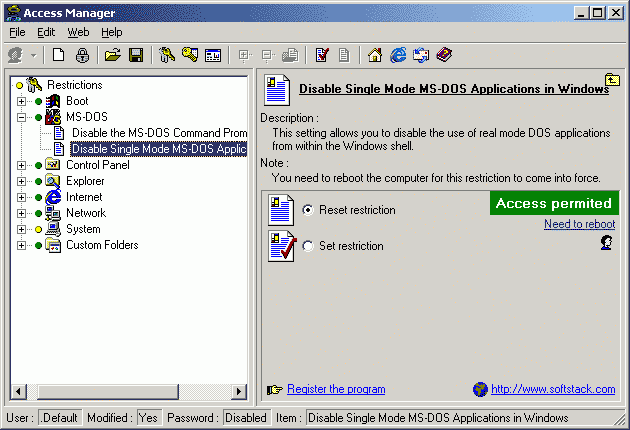The height and width of the screenshot is (430, 630).
Task: Select Disable the MS-DOS Command Prompt item
Action: [x=160, y=133]
